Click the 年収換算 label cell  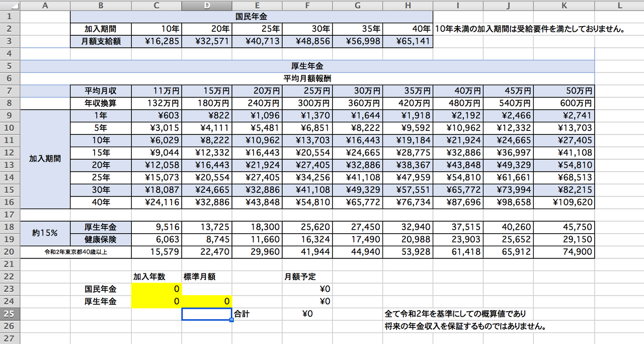click(101, 103)
